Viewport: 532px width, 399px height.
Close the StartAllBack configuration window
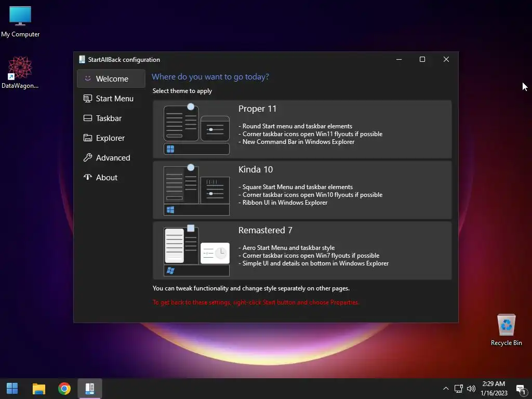446,59
